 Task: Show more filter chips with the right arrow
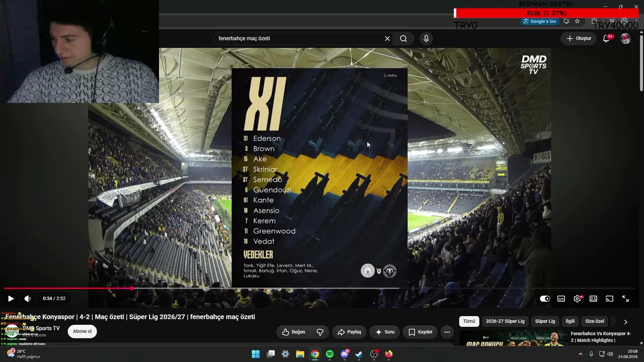625,322
